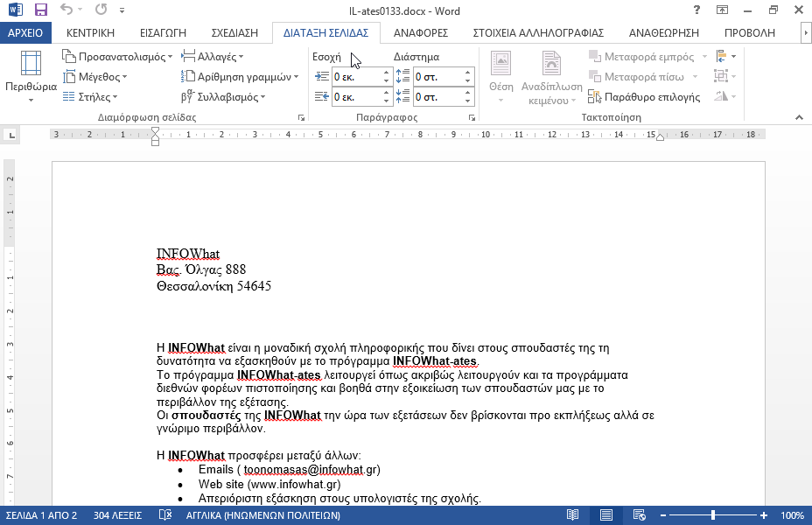Increase spacing before with up spinner

(x=467, y=73)
